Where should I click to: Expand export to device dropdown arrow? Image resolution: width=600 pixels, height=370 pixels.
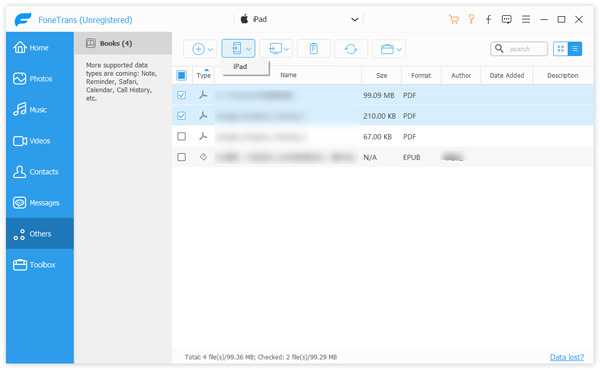tap(248, 49)
